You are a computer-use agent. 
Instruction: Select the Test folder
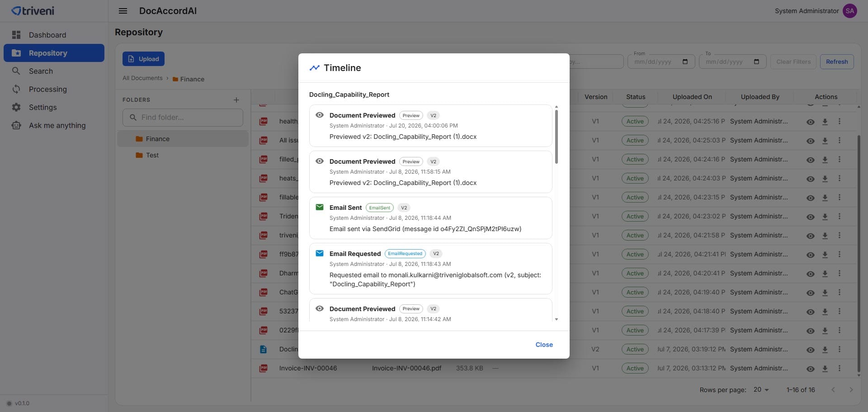click(x=183, y=155)
